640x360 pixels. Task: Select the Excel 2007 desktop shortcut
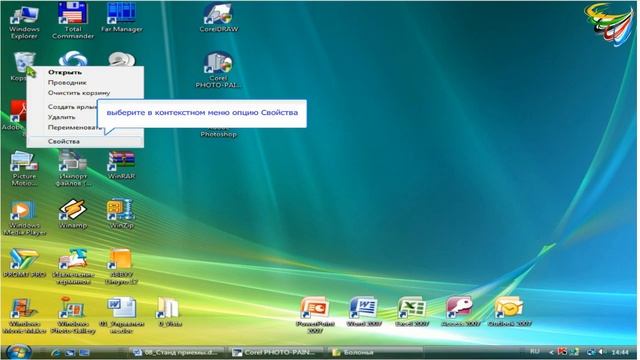pyautogui.click(x=411, y=312)
